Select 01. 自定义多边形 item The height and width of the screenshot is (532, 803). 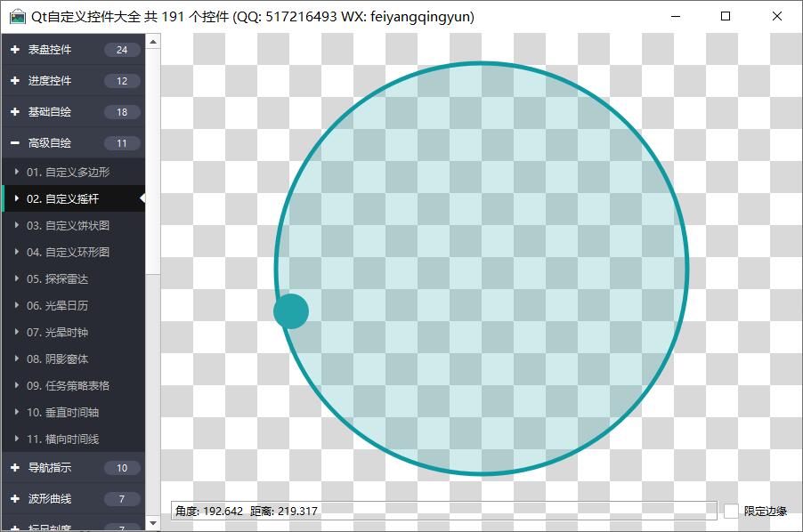point(68,172)
